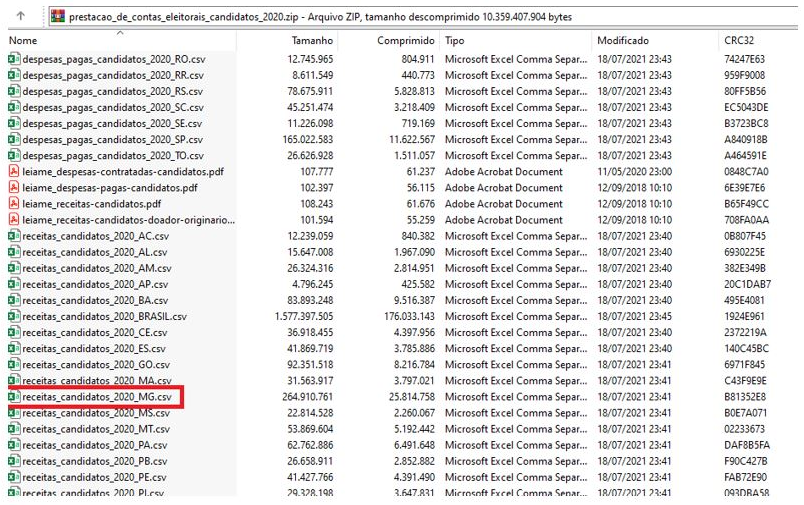Click the WinRAR archive icon in address bar
This screenshot has height=505, width=804.
coord(57,16)
